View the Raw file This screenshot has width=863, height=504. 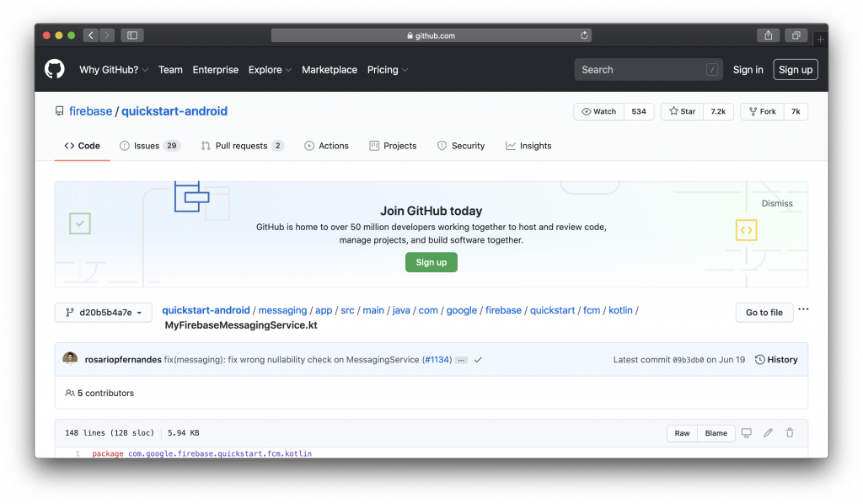click(682, 433)
